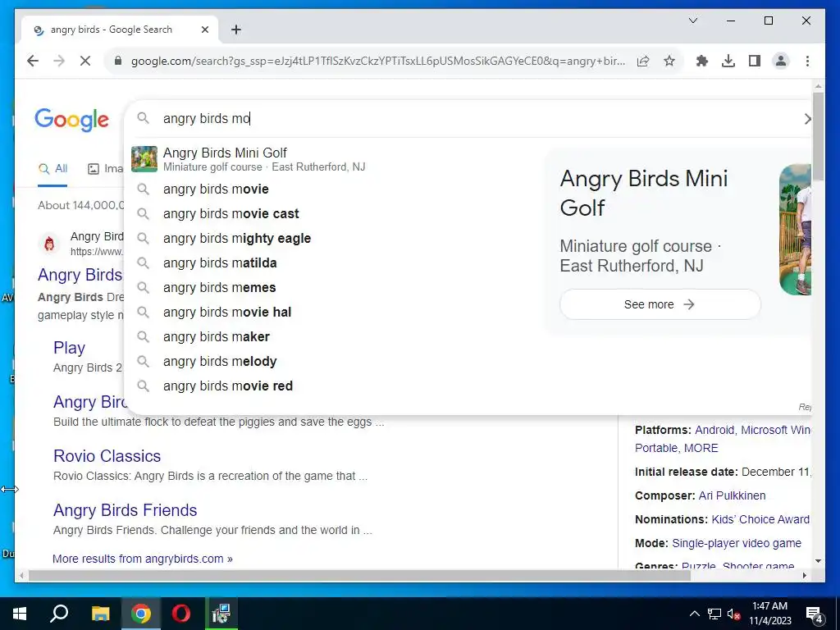Viewport: 840px width, 630px height.
Task: Click the MORE platforms link
Action: click(701, 448)
